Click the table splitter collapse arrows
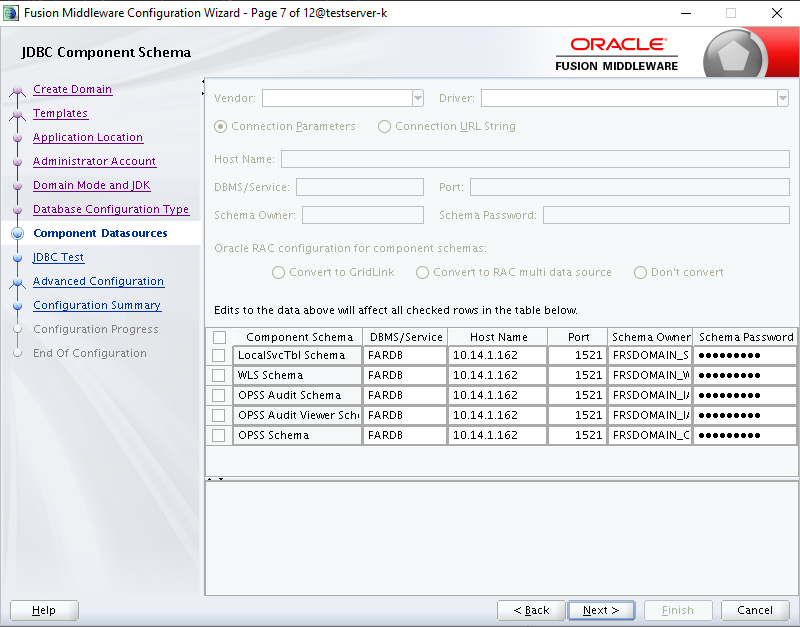Viewport: 800px width, 627px height. tap(215, 479)
